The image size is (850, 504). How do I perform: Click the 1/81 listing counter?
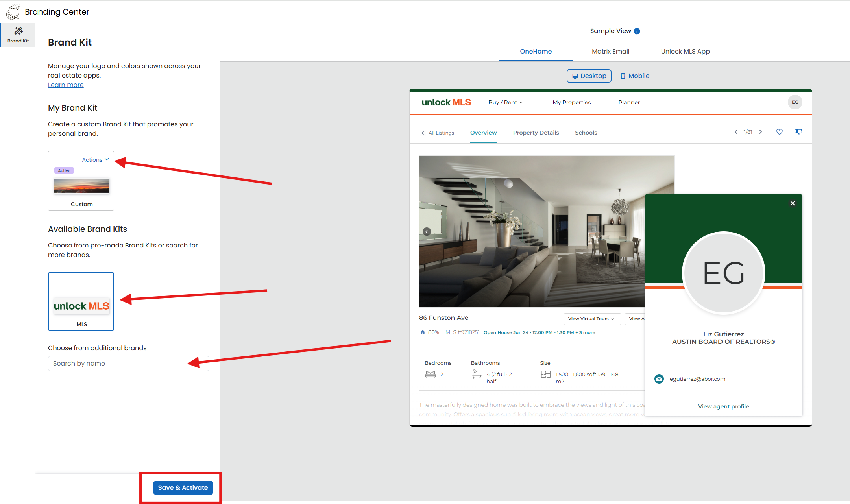[748, 132]
